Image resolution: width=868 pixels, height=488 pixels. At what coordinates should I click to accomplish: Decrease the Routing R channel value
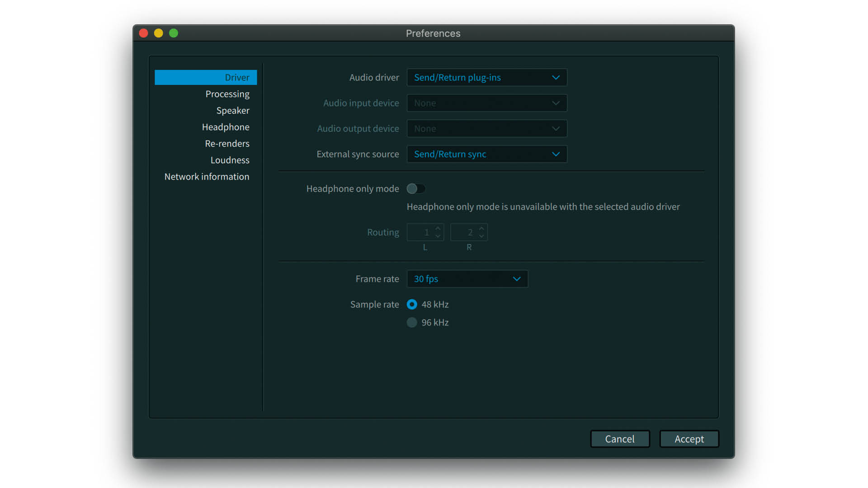click(481, 236)
